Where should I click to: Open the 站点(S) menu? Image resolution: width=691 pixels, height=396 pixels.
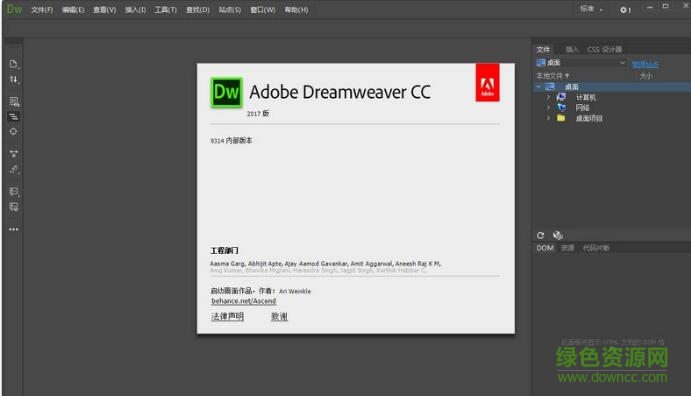(230, 10)
